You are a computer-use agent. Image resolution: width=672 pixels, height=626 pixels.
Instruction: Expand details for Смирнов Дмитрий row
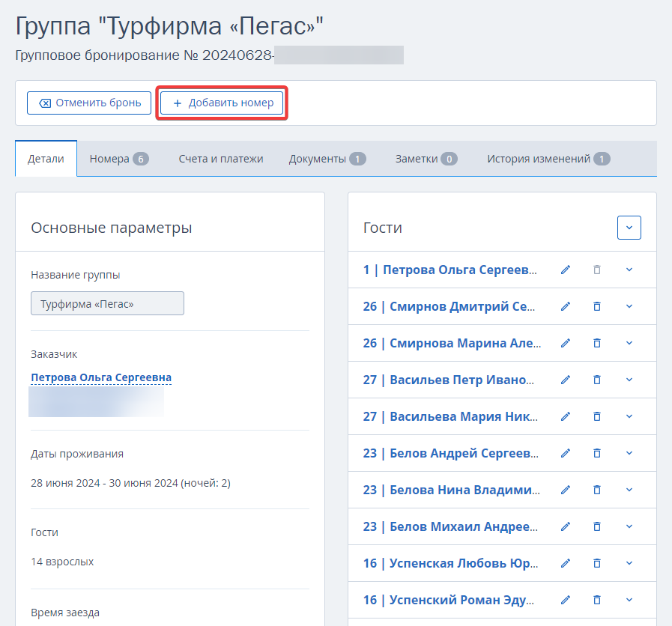tap(629, 306)
